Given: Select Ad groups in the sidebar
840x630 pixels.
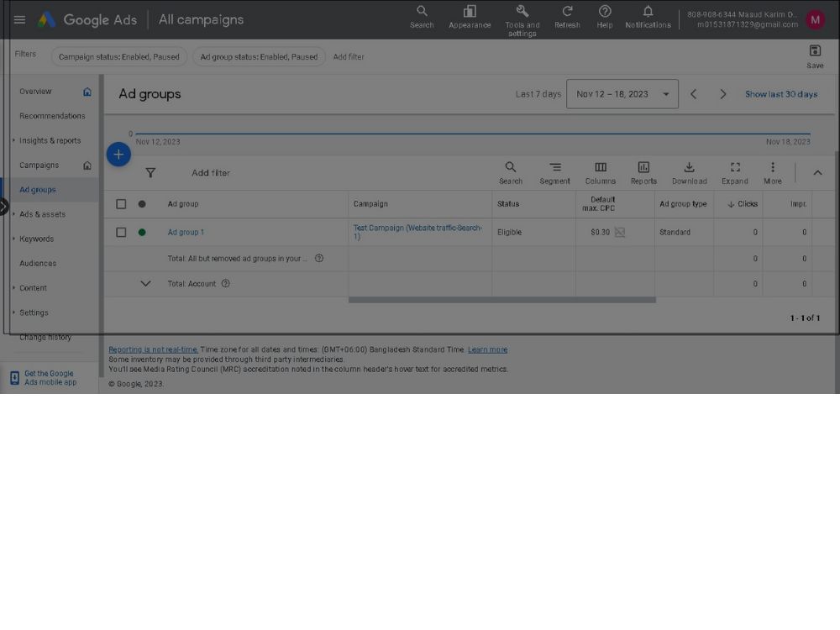Looking at the screenshot, I should pos(38,190).
